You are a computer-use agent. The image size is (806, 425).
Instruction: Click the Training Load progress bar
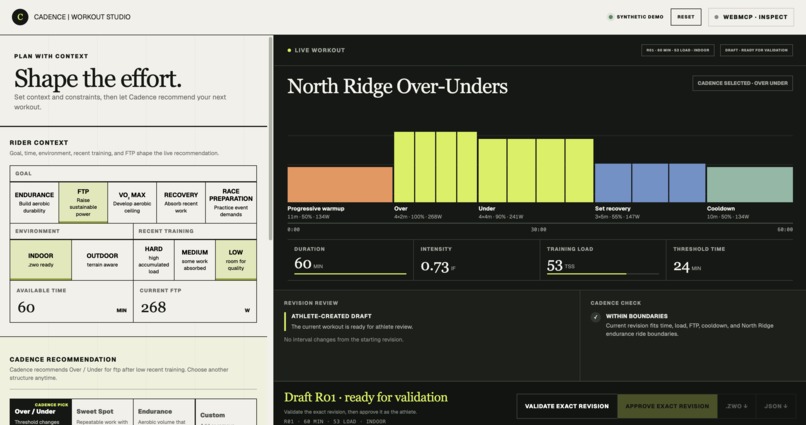[x=602, y=274]
